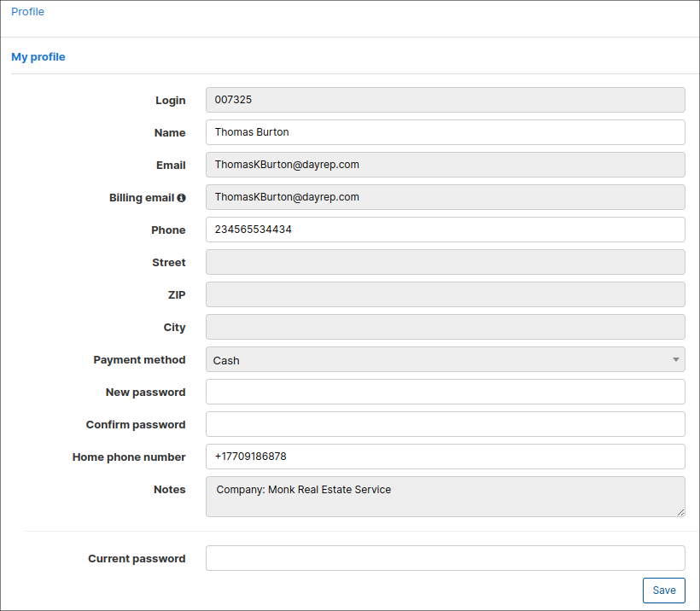
Task: Click the City input field
Action: coord(444,327)
